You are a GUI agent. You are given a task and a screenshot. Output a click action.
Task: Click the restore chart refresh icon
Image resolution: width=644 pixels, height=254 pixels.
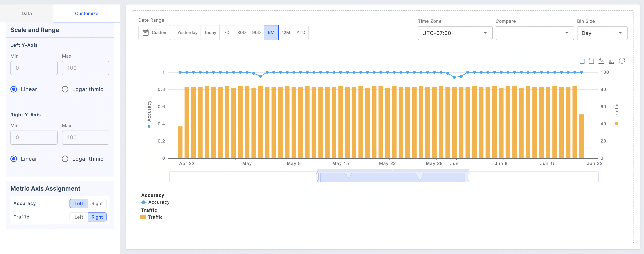(622, 61)
